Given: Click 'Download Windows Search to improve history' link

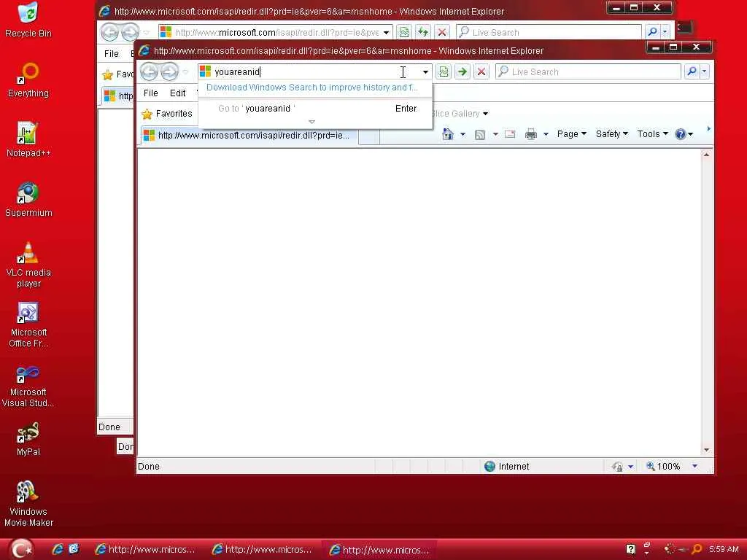Looking at the screenshot, I should [312, 87].
